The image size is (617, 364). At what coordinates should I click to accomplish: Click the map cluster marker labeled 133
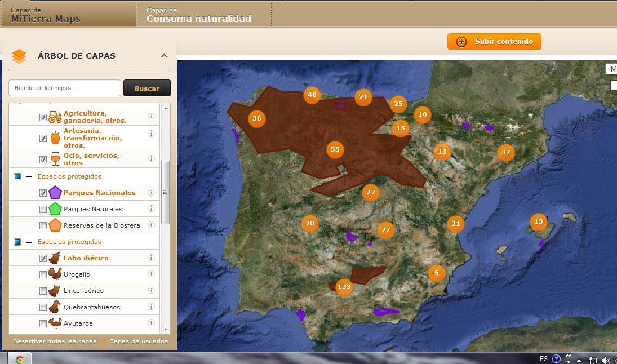344,286
